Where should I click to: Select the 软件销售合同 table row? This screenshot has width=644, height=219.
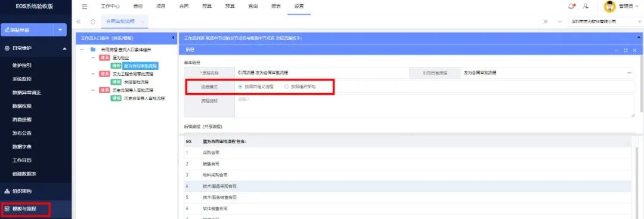[x=408, y=209]
